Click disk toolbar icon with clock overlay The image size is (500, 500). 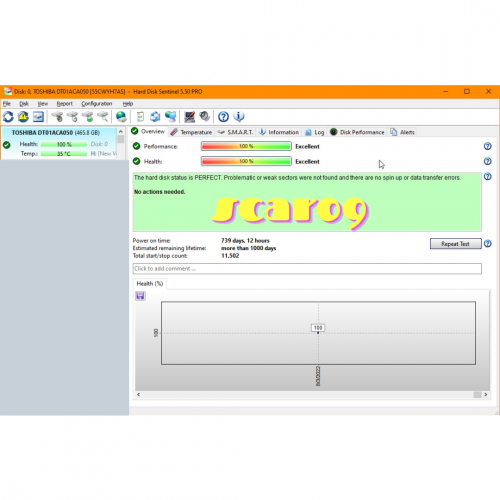[72, 117]
